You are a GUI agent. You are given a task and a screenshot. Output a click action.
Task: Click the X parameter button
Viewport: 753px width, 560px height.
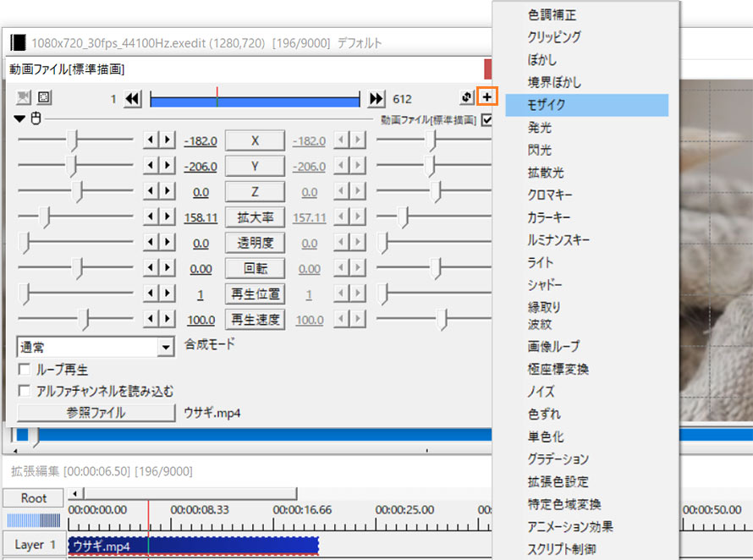click(255, 140)
